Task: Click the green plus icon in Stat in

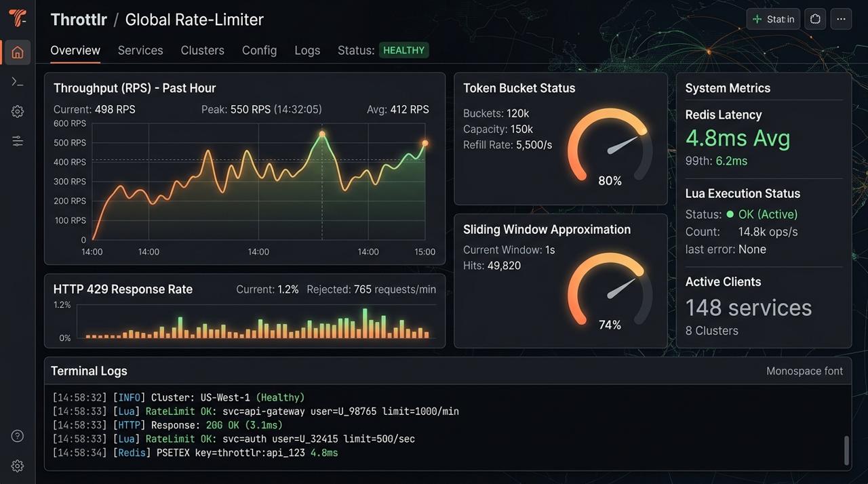Action: (x=757, y=19)
